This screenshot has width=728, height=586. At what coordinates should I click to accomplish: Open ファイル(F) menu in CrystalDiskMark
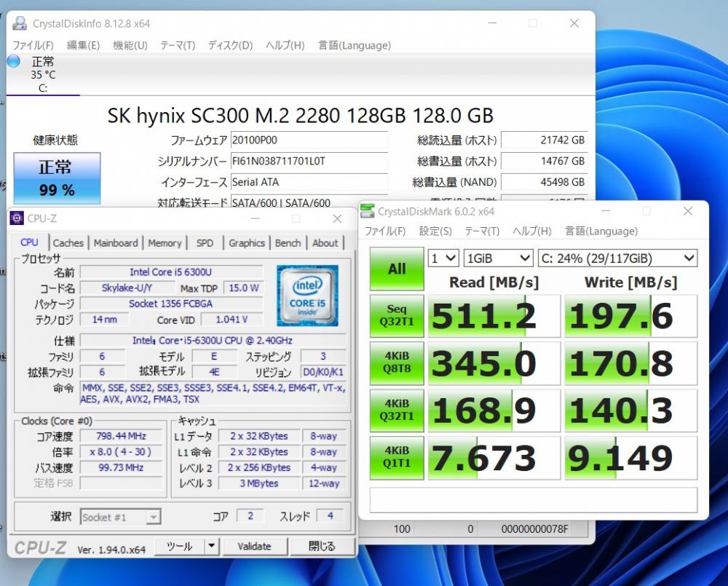pyautogui.click(x=385, y=231)
